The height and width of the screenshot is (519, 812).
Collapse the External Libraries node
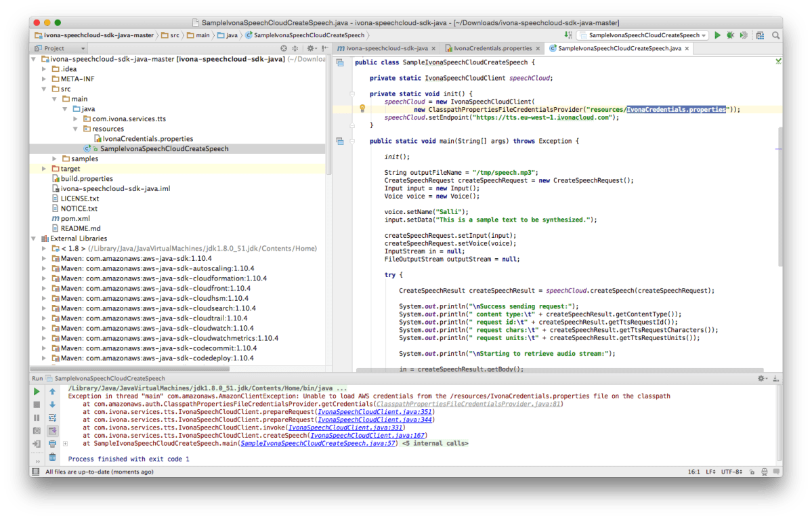click(34, 238)
